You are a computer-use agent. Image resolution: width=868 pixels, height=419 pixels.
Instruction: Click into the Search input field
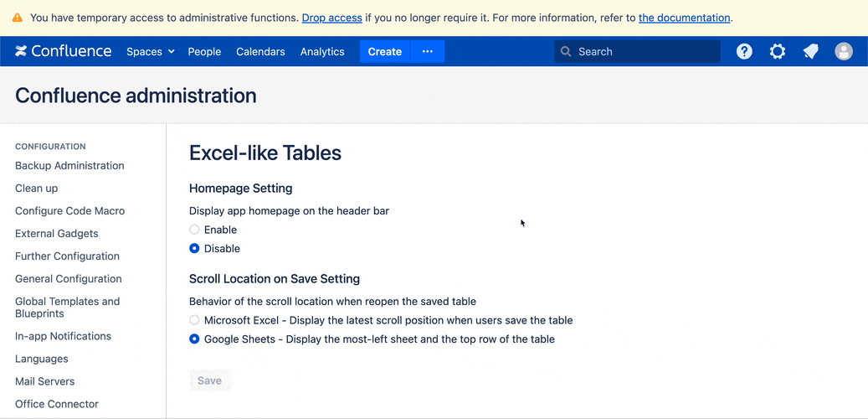645,51
